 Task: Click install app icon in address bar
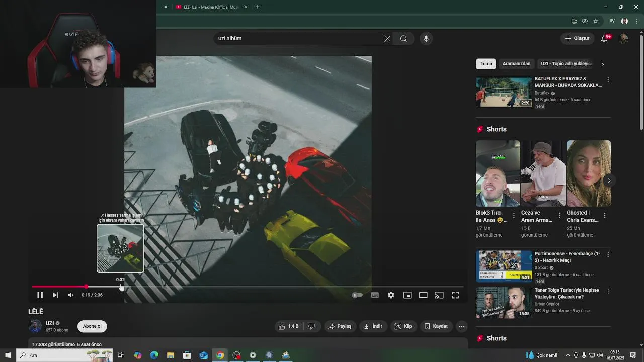tap(574, 21)
